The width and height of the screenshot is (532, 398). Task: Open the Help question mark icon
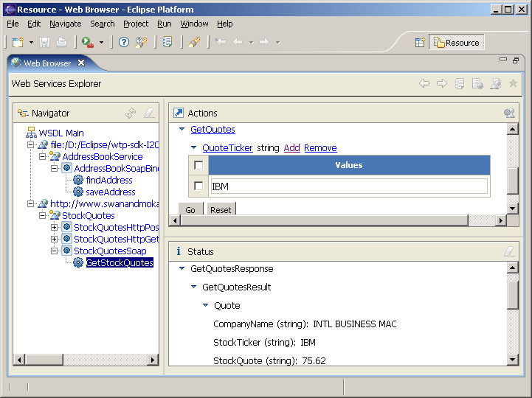point(124,42)
